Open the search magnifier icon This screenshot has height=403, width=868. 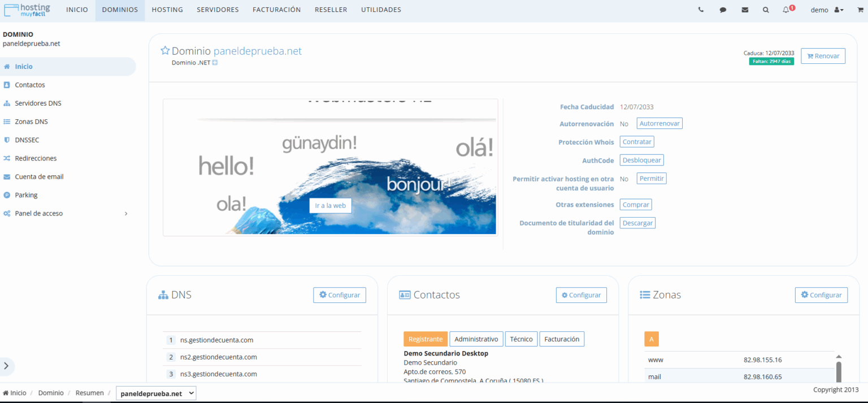[x=766, y=10]
